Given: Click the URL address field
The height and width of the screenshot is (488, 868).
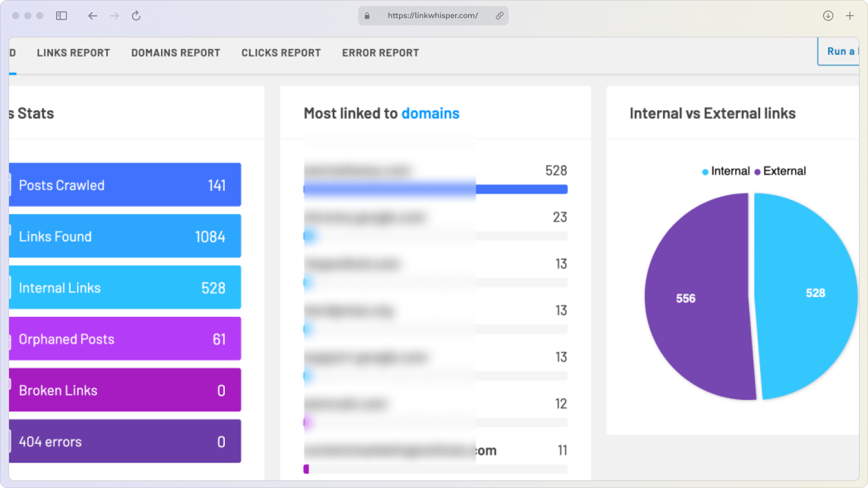Looking at the screenshot, I should [x=433, y=16].
